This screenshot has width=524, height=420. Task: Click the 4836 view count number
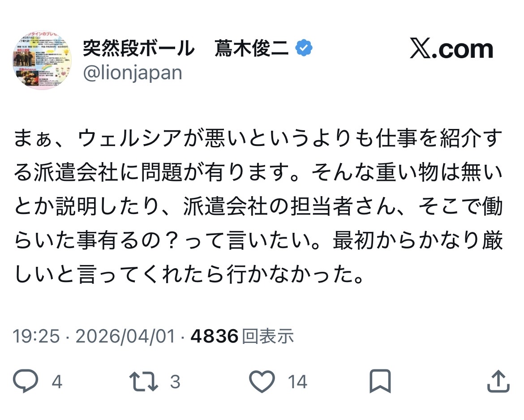pos(214,336)
